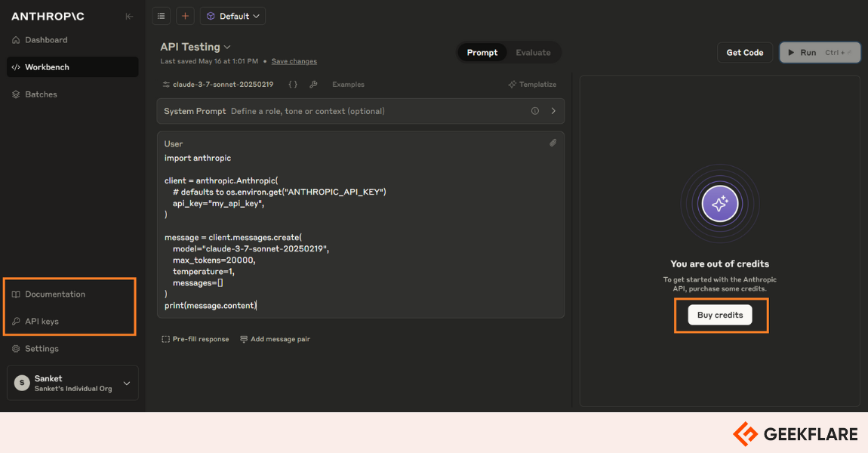The width and height of the screenshot is (868, 453).
Task: Expand the System Prompt chevron
Action: click(553, 111)
